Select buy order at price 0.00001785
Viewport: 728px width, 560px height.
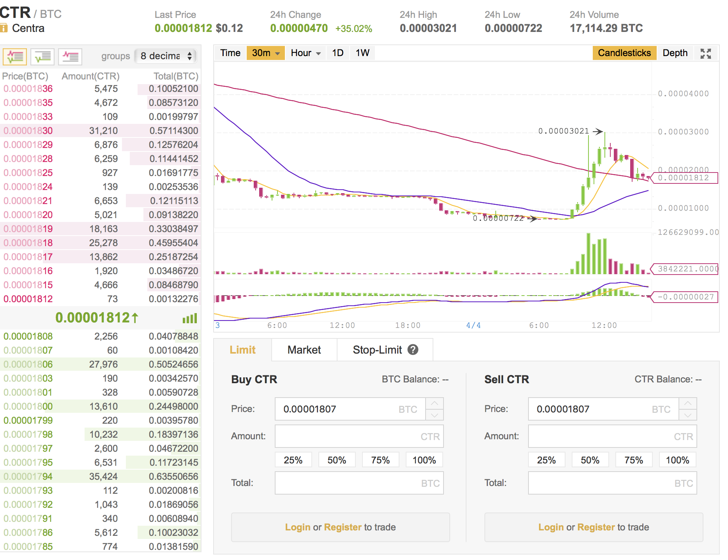(x=101, y=547)
